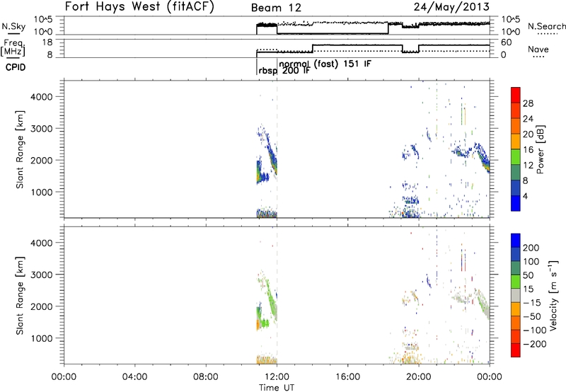Click the "1000" tick in the velocity panel

tap(41, 338)
